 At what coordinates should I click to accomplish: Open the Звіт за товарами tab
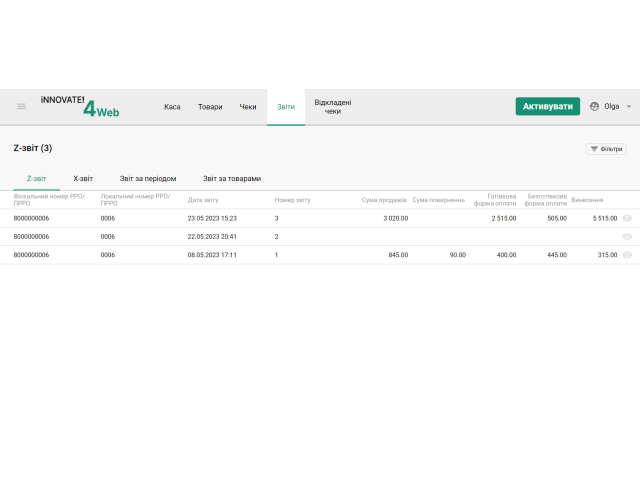232,178
